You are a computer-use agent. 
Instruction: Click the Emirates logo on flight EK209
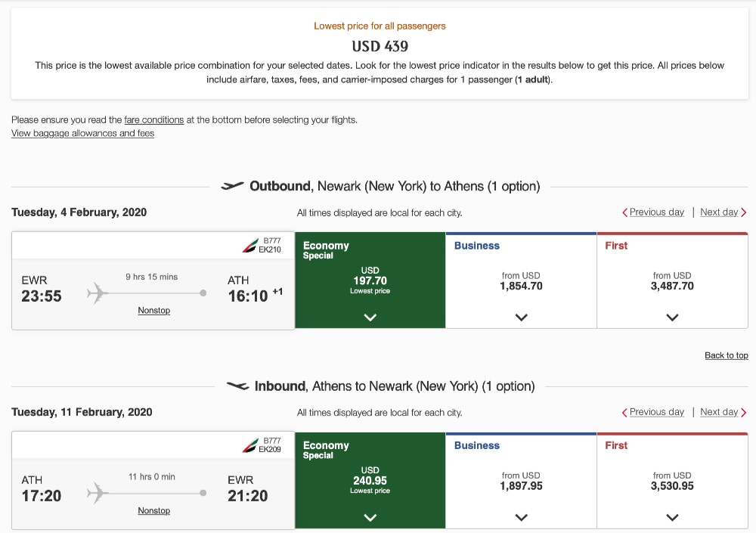tap(249, 445)
